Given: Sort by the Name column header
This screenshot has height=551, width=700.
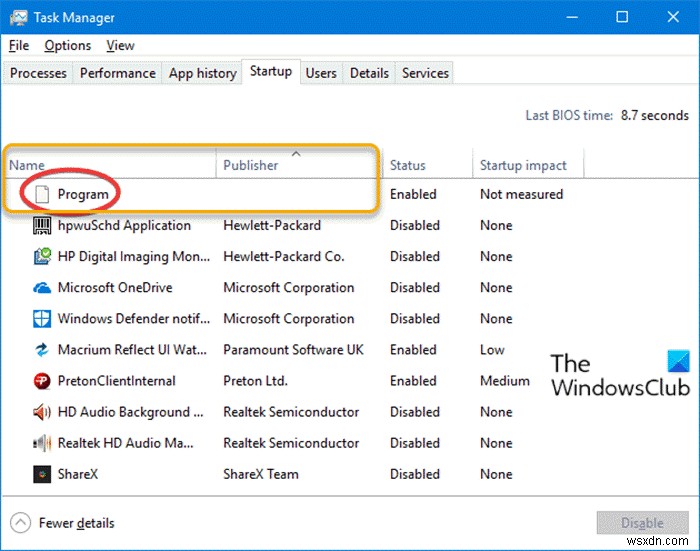Looking at the screenshot, I should pos(110,165).
